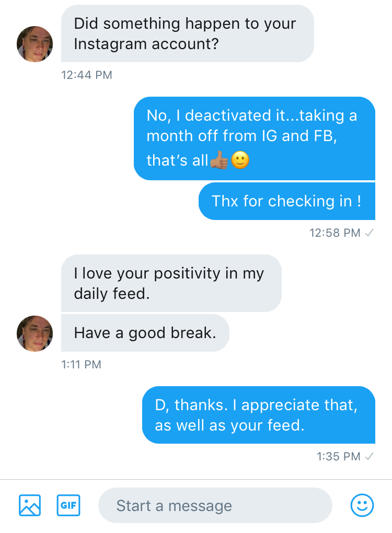Select the "I love your positivity" message

[171, 283]
